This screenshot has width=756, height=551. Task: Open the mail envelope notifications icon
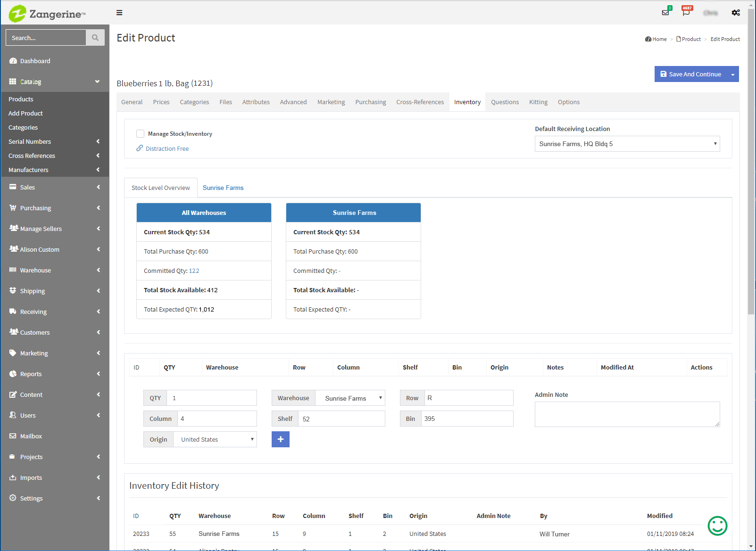[665, 12]
